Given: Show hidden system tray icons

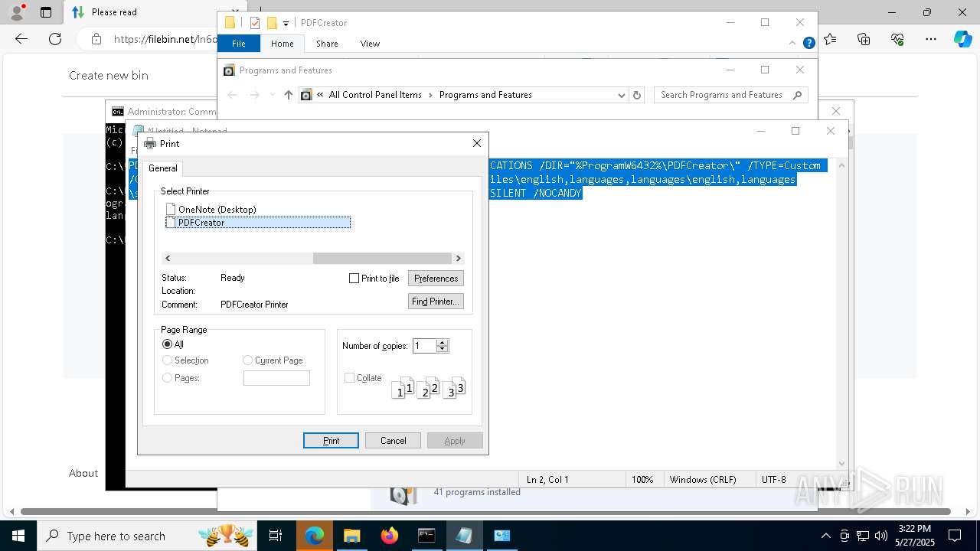Looking at the screenshot, I should point(825,536).
